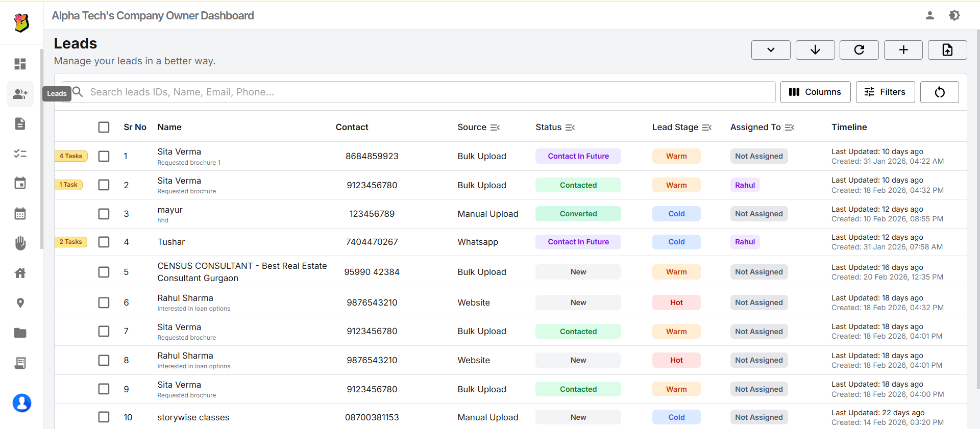The width and height of the screenshot is (980, 429).
Task: Open the dashboard grid icon in sidebar
Action: (x=20, y=64)
